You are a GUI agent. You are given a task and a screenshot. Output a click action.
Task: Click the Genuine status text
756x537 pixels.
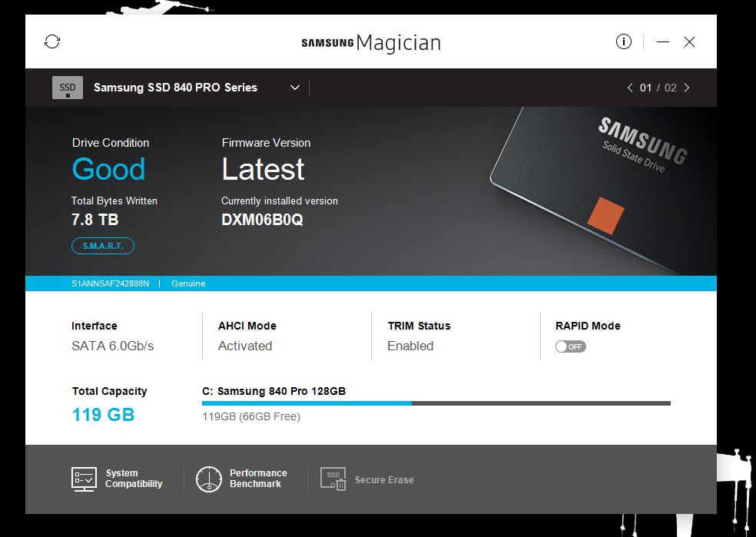(x=188, y=283)
